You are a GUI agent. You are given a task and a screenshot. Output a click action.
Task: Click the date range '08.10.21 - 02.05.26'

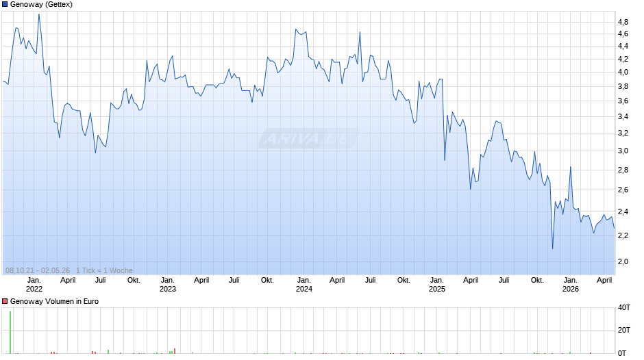pos(38,270)
